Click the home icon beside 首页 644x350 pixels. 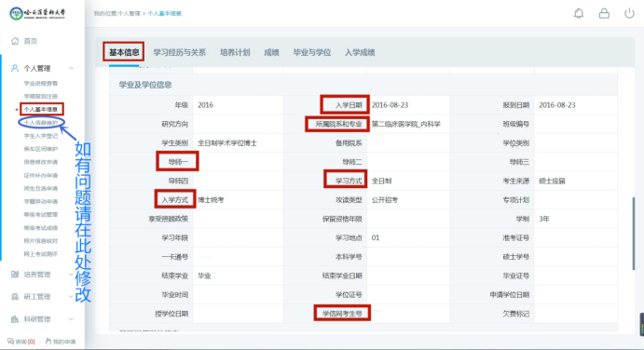coord(15,41)
